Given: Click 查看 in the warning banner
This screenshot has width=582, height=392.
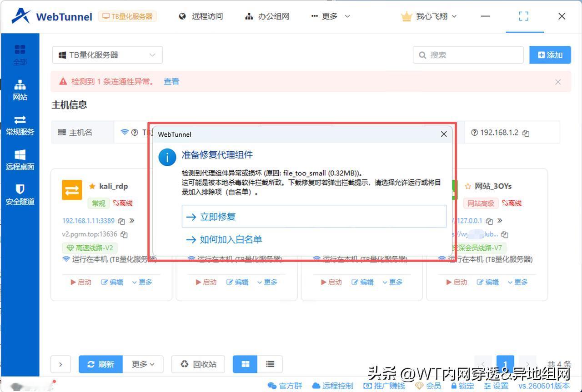Looking at the screenshot, I should pos(171,82).
